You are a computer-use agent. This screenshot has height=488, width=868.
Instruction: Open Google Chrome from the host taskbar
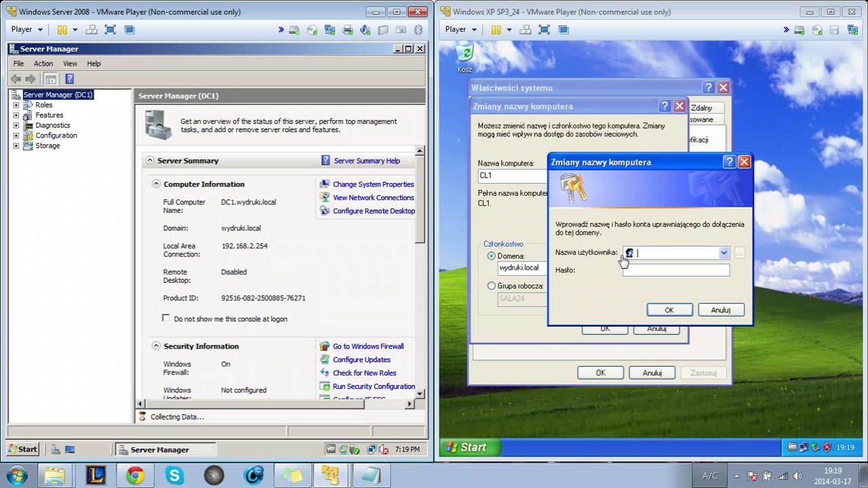(135, 476)
